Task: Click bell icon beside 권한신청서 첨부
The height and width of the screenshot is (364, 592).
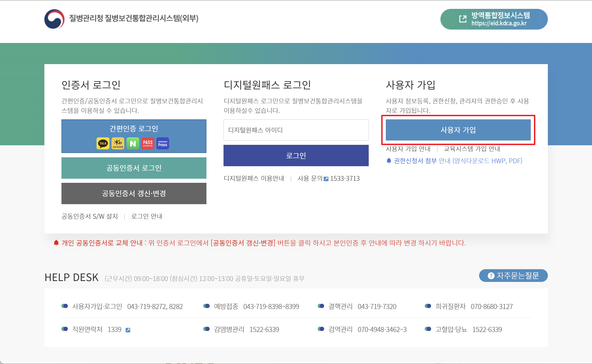Action: [x=389, y=161]
